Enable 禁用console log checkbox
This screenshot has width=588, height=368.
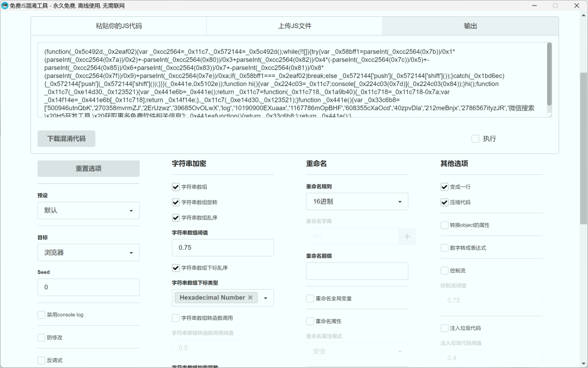(x=41, y=315)
